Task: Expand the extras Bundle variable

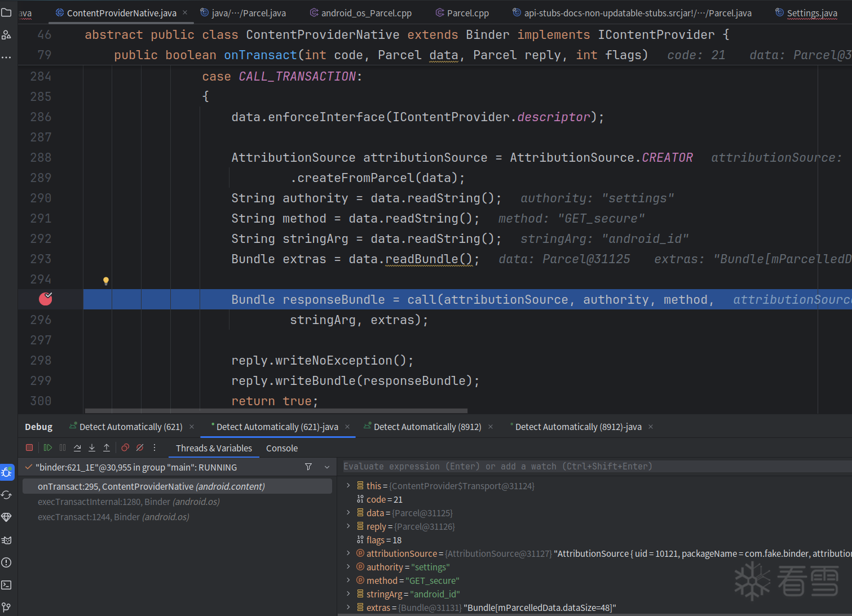Action: [348, 608]
